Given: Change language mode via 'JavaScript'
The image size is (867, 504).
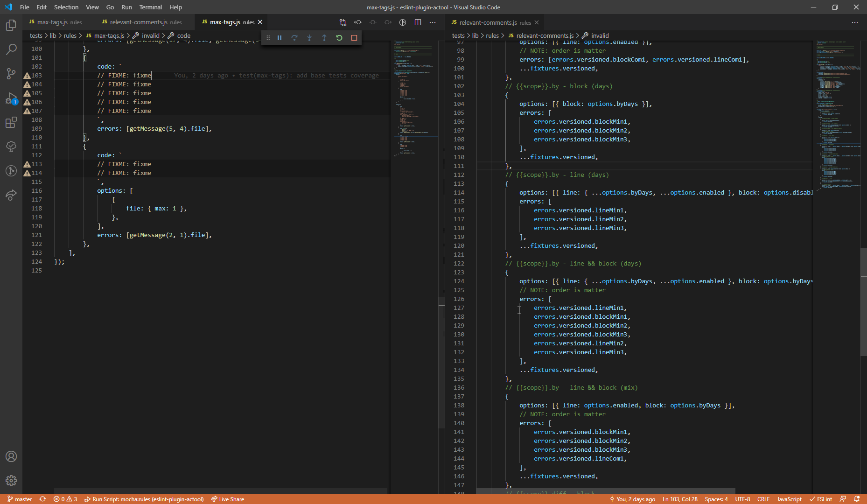Looking at the screenshot, I should click(789, 499).
